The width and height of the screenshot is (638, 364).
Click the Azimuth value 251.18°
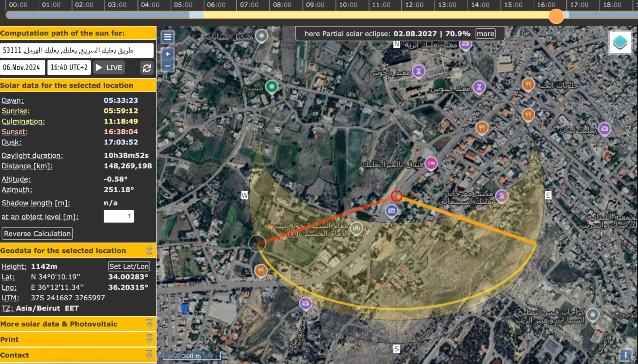pyautogui.click(x=119, y=190)
